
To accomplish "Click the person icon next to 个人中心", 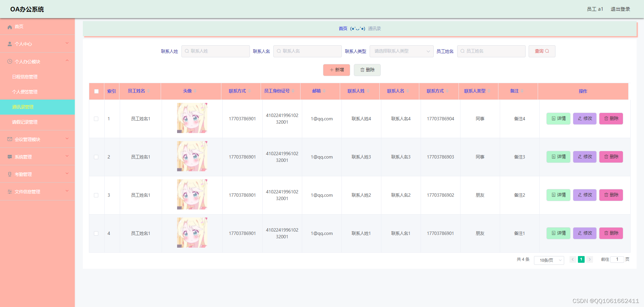I will 9,43.
